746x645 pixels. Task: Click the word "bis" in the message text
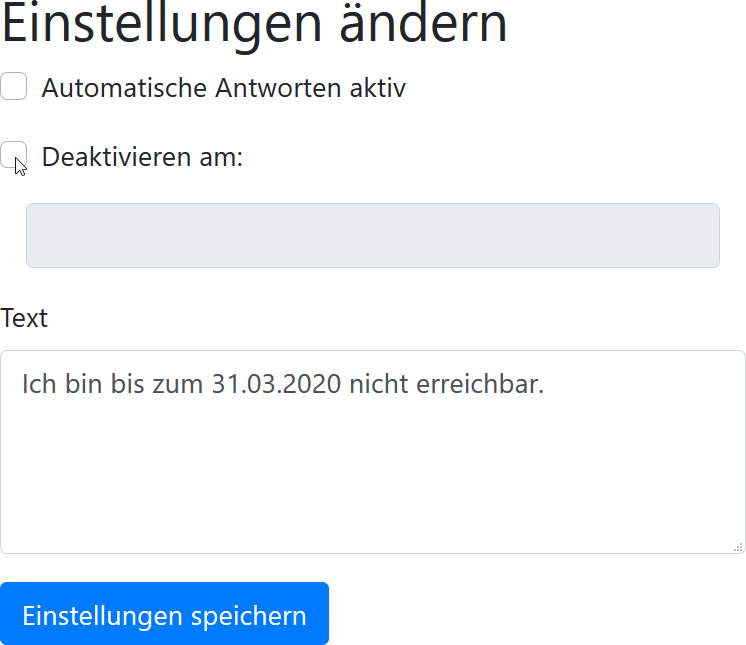tap(126, 385)
